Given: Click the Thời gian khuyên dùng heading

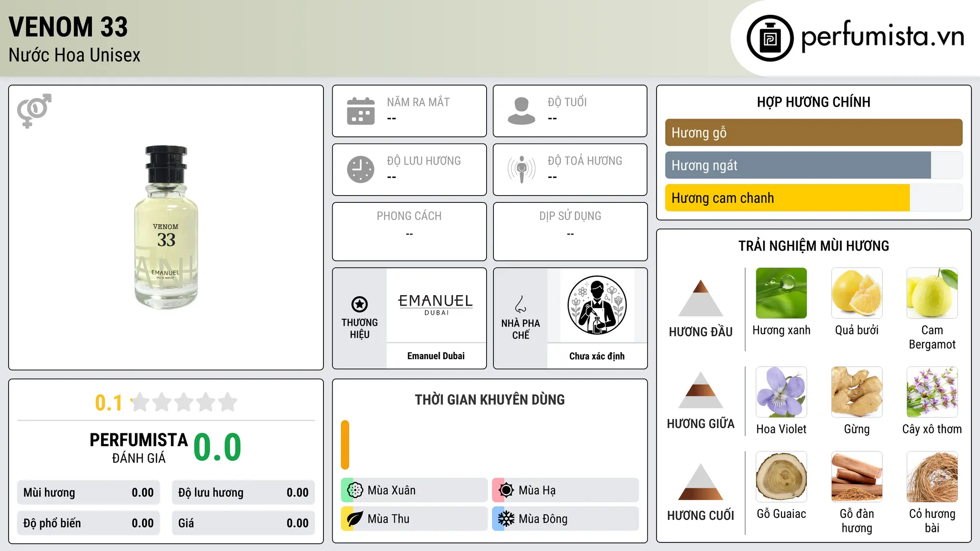Looking at the screenshot, I should click(x=490, y=400).
